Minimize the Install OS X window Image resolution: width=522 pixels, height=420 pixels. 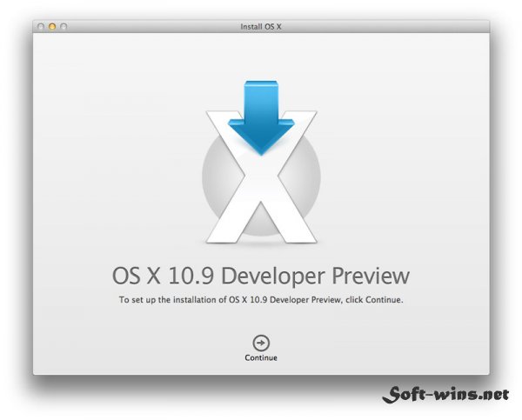pos(52,26)
